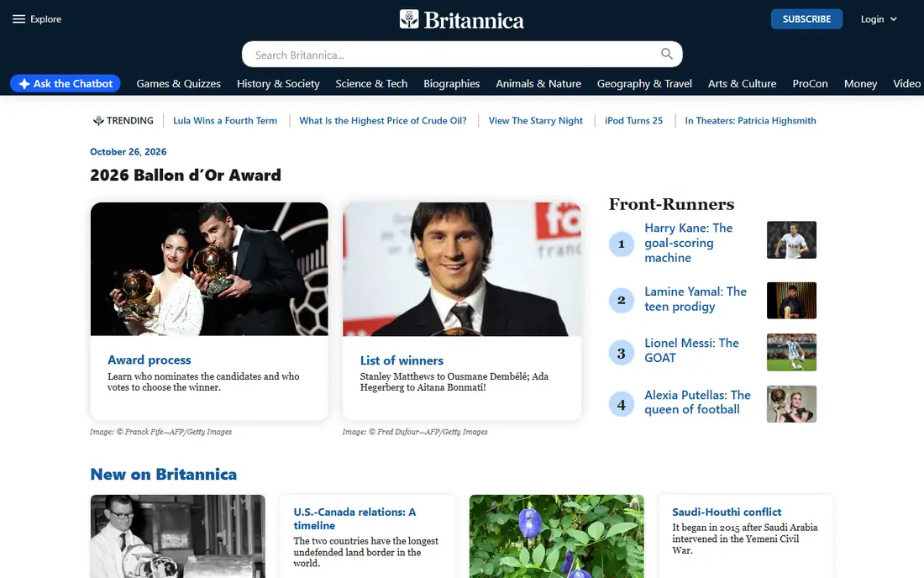This screenshot has height=578, width=924.
Task: Click the List of winners photo of Messi
Action: (462, 270)
